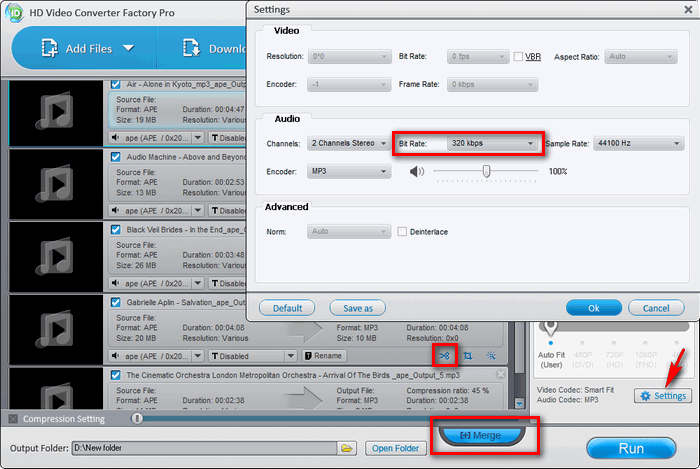Viewport: 700px width, 469px height.
Task: Click Cancel in Settings dialog
Action: point(656,308)
